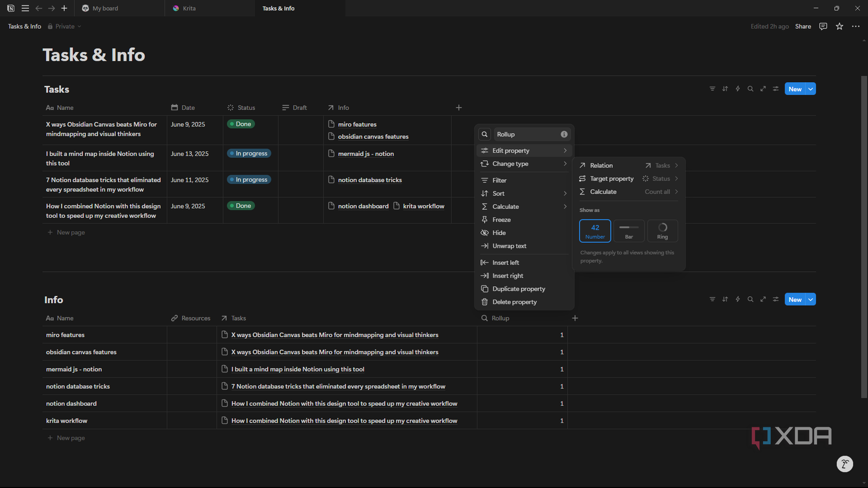Open Tasks database in full page
Viewport: 868px width, 488px height.
click(763, 89)
